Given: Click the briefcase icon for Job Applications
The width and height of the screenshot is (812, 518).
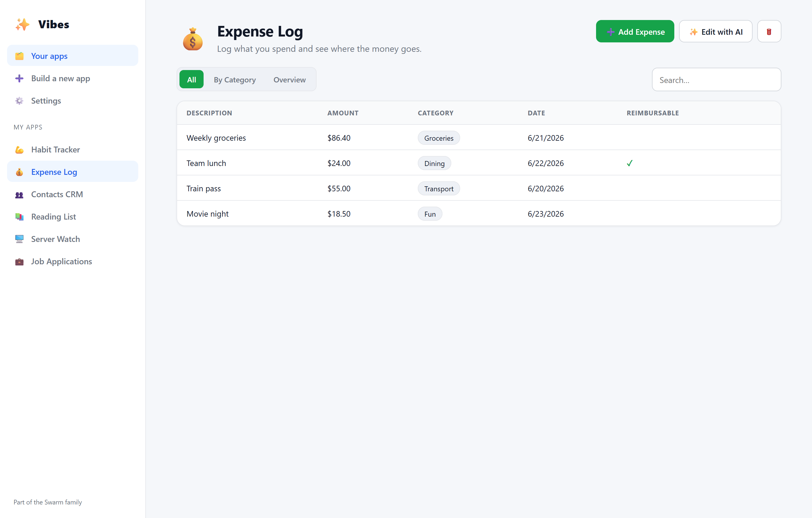Looking at the screenshot, I should point(19,262).
